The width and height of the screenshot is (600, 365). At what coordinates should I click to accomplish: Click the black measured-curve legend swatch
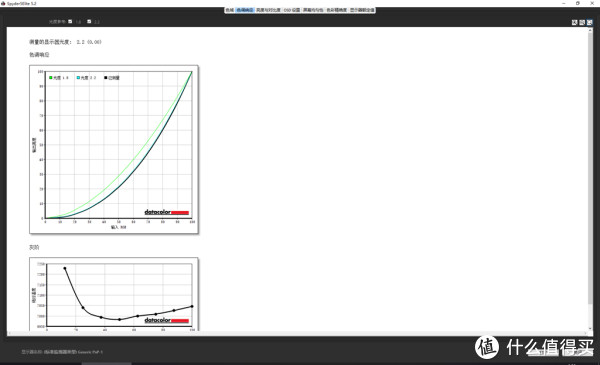(106, 78)
